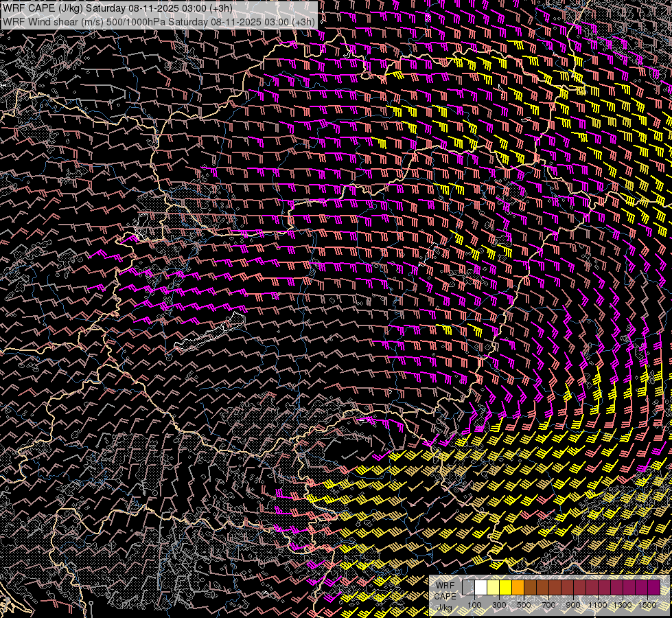This screenshot has width=672, height=618.
Task: Select the orange CAPE legend swatch
Action: tap(518, 588)
